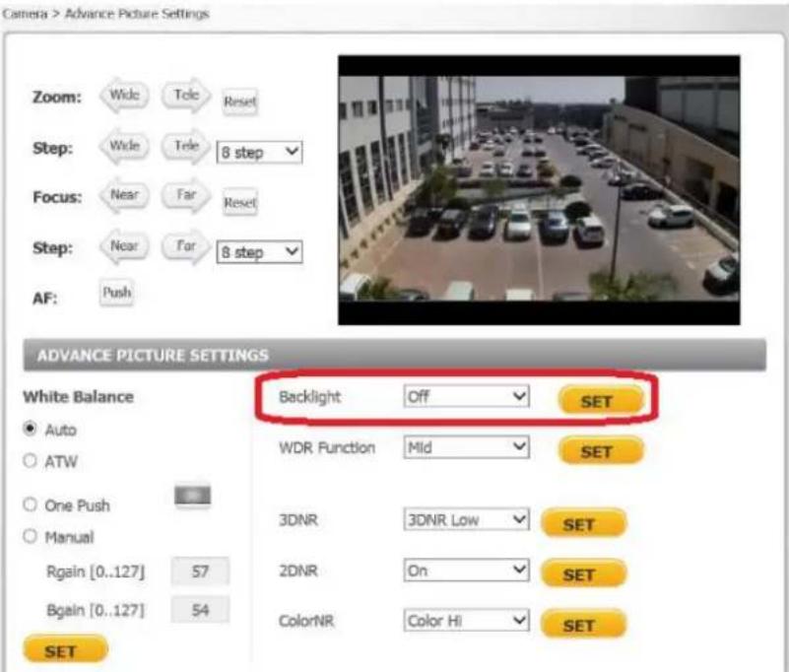Open the WDR Function dropdown
Viewport: 789px width, 672px height.
tap(466, 447)
